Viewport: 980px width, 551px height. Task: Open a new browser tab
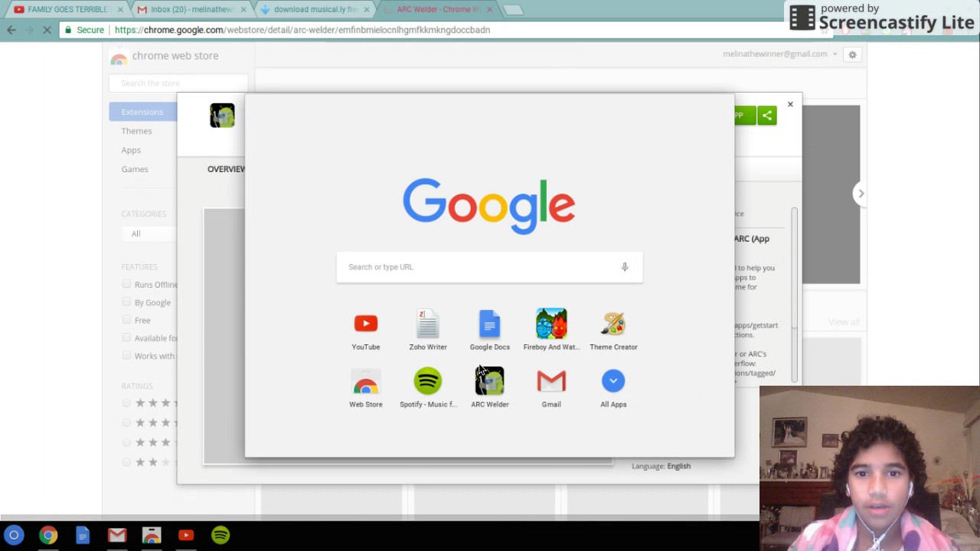(513, 10)
